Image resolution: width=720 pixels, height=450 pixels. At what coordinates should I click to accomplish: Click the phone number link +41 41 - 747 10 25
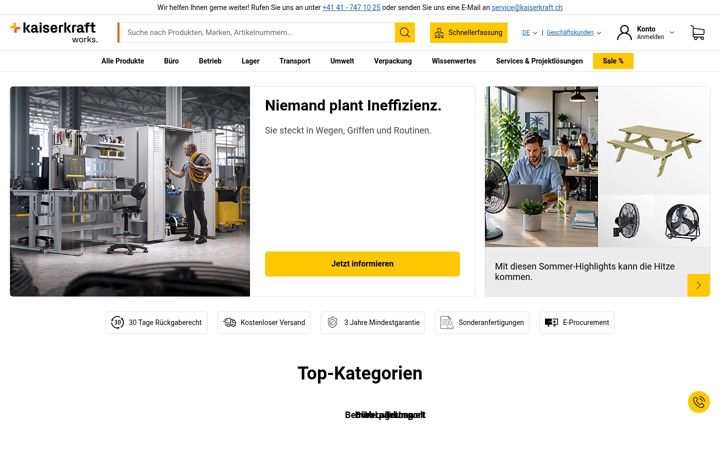pos(351,7)
